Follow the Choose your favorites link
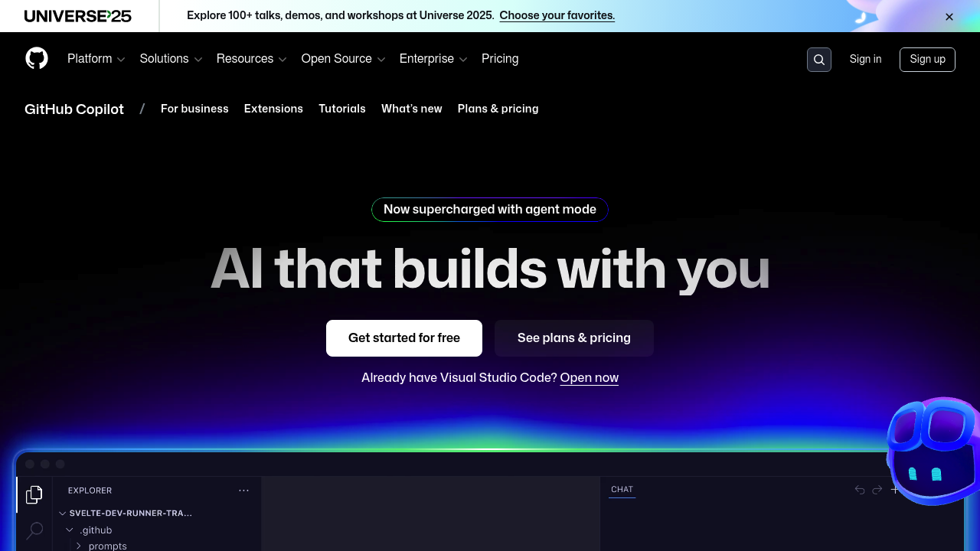The image size is (980, 551). (x=557, y=15)
